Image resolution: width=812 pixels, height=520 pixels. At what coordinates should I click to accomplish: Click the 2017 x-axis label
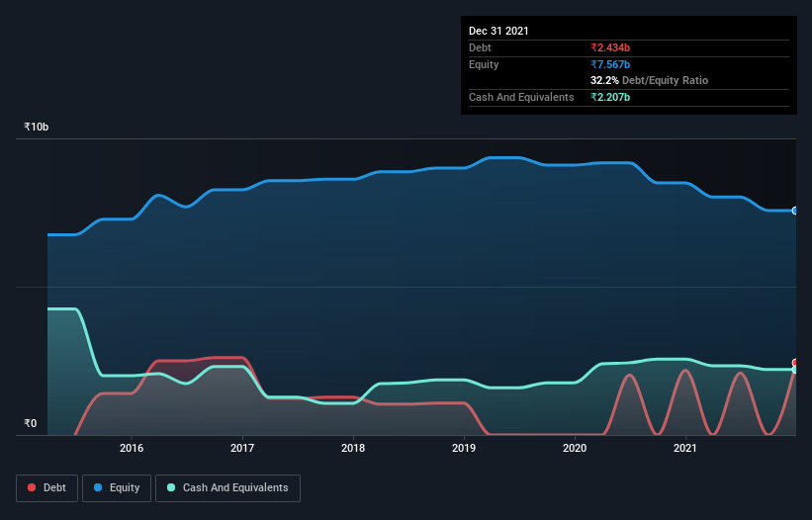[x=242, y=448]
